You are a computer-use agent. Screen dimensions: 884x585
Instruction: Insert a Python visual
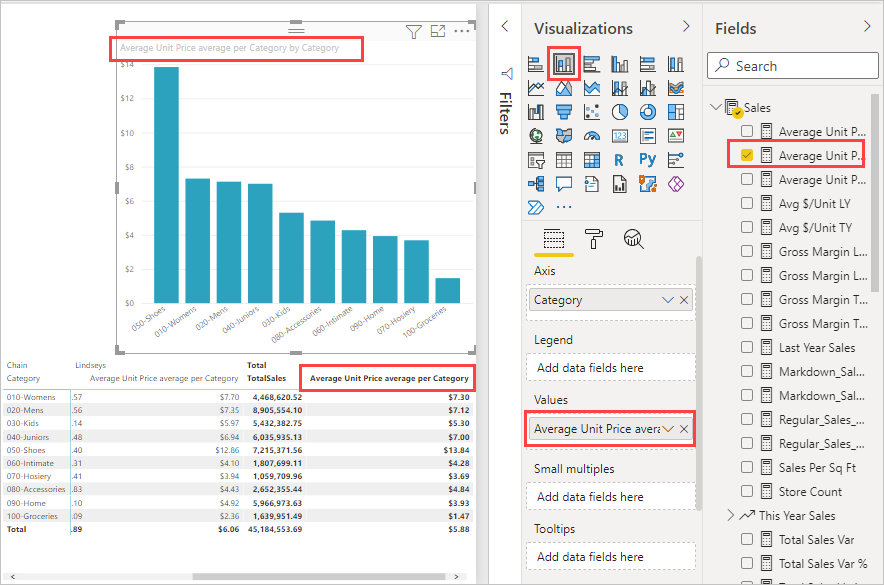(645, 159)
